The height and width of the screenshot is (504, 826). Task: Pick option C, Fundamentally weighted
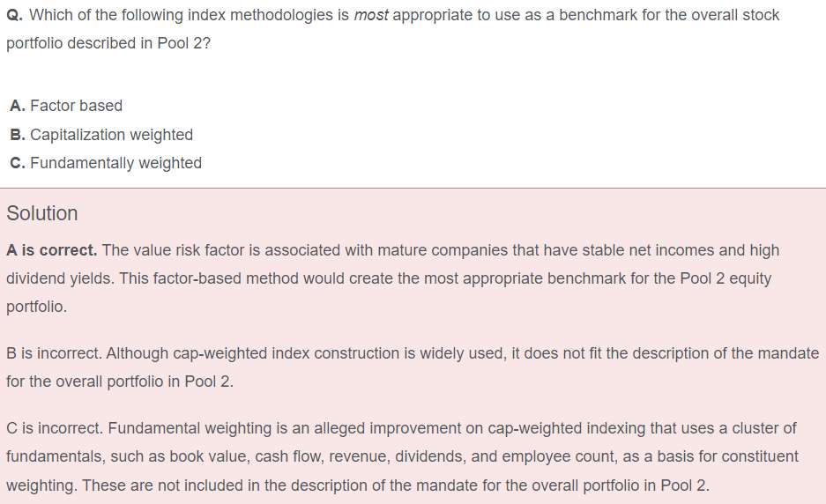115,163
